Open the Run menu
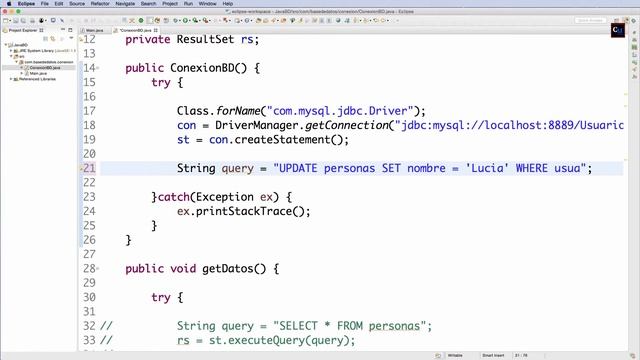The image size is (640, 360). (x=188, y=4)
